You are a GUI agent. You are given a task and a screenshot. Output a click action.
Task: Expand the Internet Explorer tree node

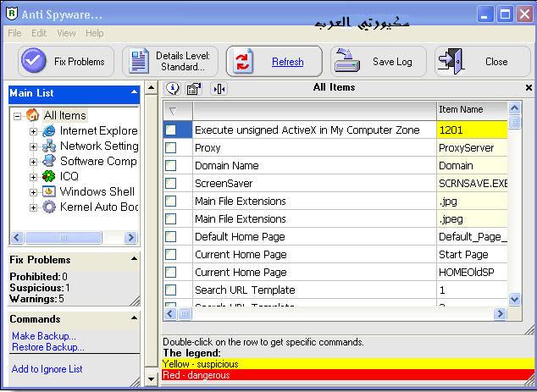pos(33,131)
